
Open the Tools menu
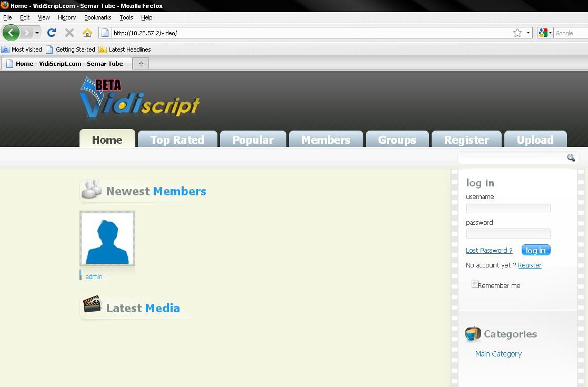tap(126, 17)
